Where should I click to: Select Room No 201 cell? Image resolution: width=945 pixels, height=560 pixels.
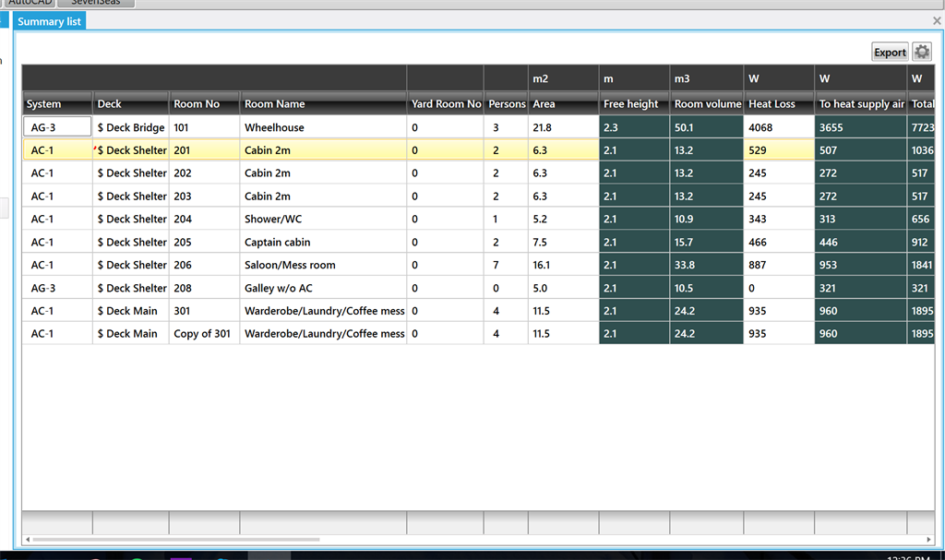204,150
